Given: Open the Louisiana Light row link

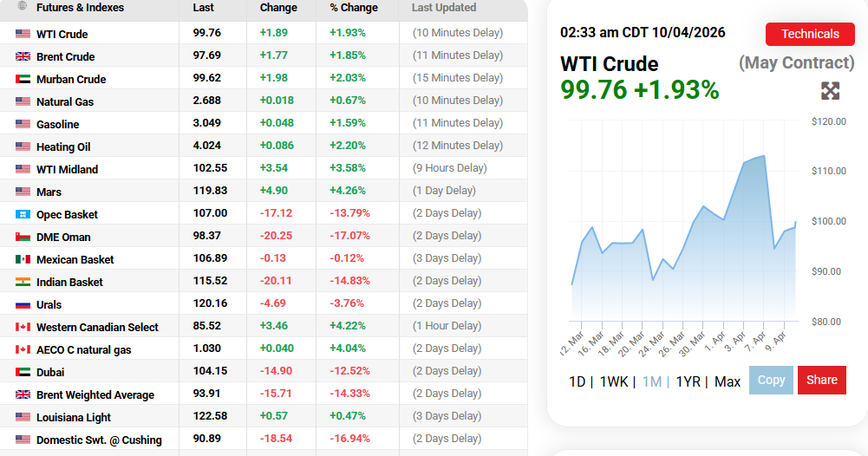Looking at the screenshot, I should tap(74, 417).
